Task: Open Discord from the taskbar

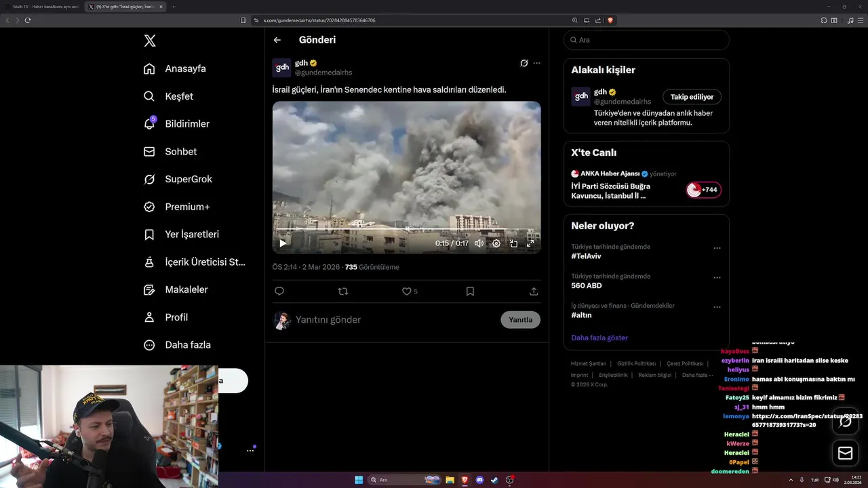Action: (479, 480)
